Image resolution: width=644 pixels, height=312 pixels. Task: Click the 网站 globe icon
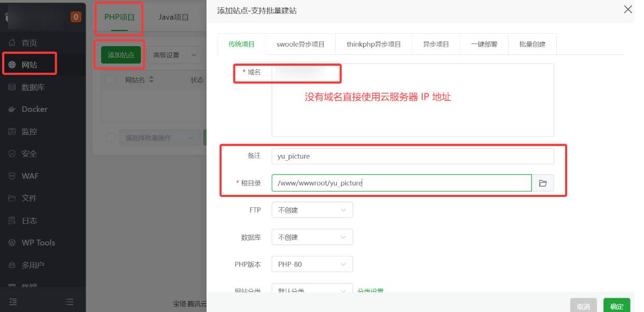click(12, 65)
